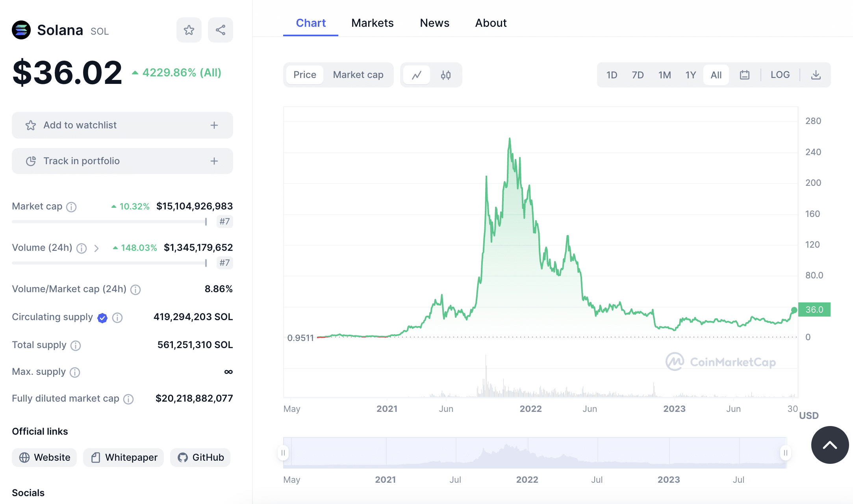
Task: Open the calendar date range picker
Action: [x=744, y=75]
